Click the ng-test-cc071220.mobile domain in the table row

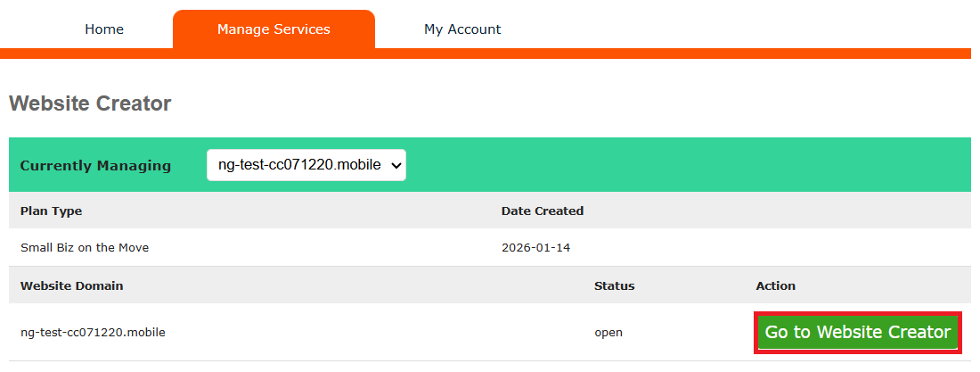93,333
